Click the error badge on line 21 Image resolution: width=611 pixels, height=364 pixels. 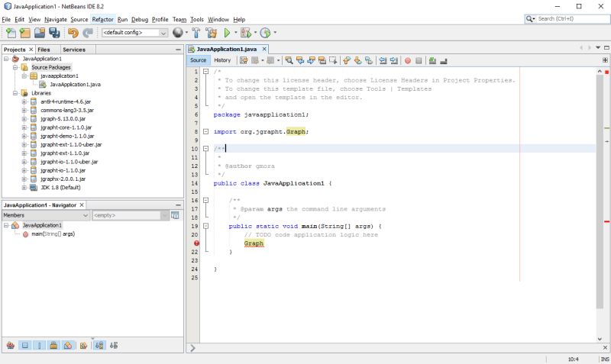(x=196, y=243)
